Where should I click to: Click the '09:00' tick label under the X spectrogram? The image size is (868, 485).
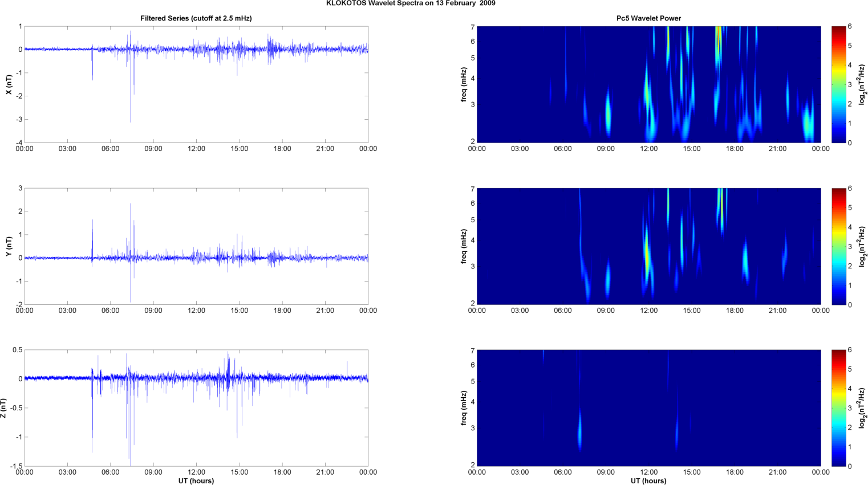pyautogui.click(x=606, y=149)
